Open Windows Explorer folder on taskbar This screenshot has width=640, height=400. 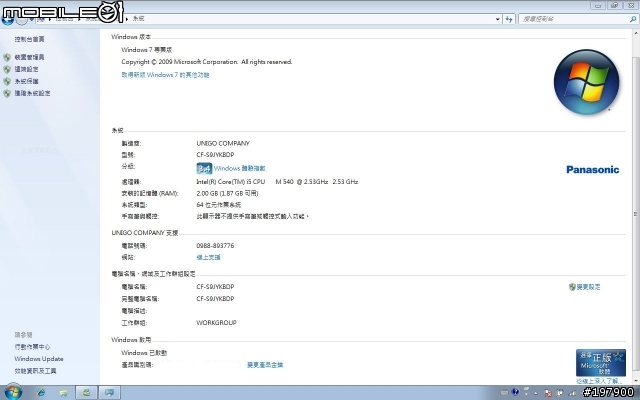click(63, 393)
